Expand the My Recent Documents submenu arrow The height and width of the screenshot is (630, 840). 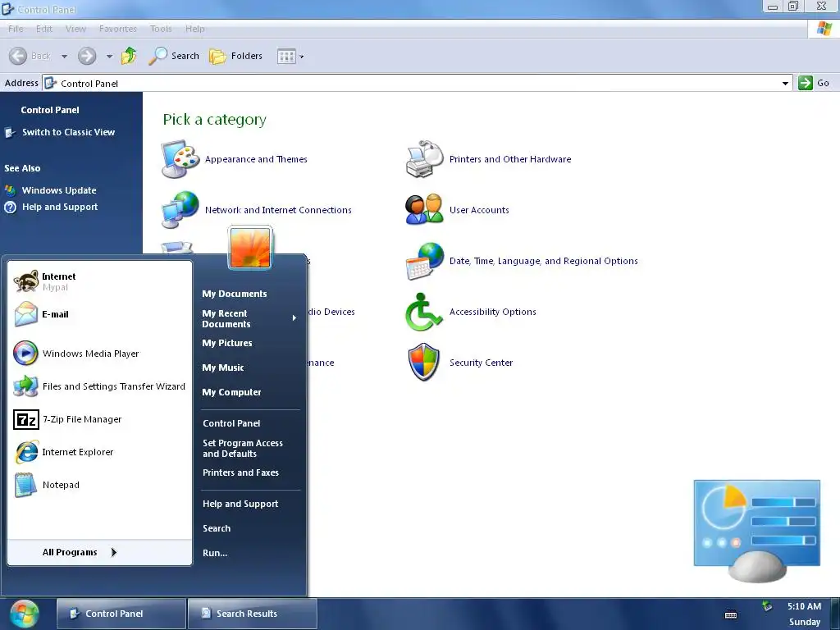(x=294, y=318)
